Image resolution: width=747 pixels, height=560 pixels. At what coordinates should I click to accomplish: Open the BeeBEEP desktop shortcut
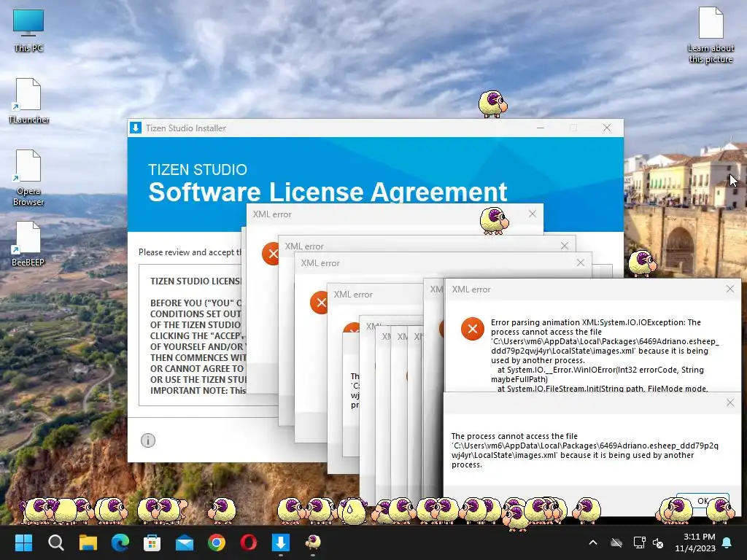[x=28, y=244]
